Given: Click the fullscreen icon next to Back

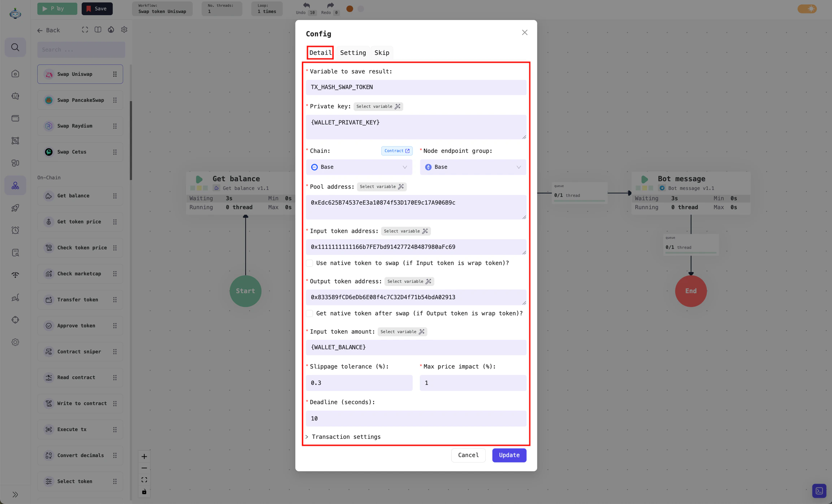Looking at the screenshot, I should pos(85,30).
